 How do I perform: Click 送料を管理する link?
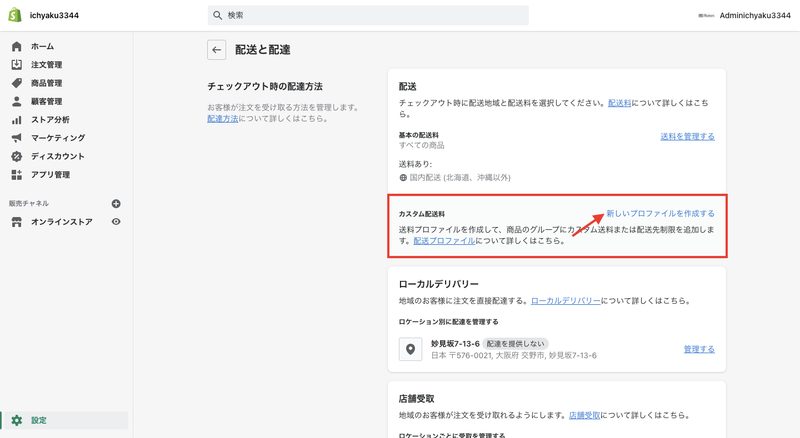[x=687, y=136]
